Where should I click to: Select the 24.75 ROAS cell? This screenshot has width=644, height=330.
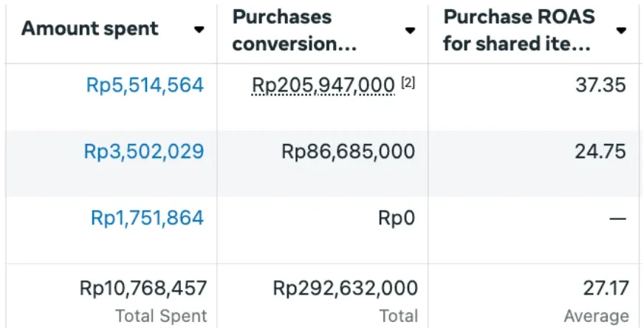[600, 152]
